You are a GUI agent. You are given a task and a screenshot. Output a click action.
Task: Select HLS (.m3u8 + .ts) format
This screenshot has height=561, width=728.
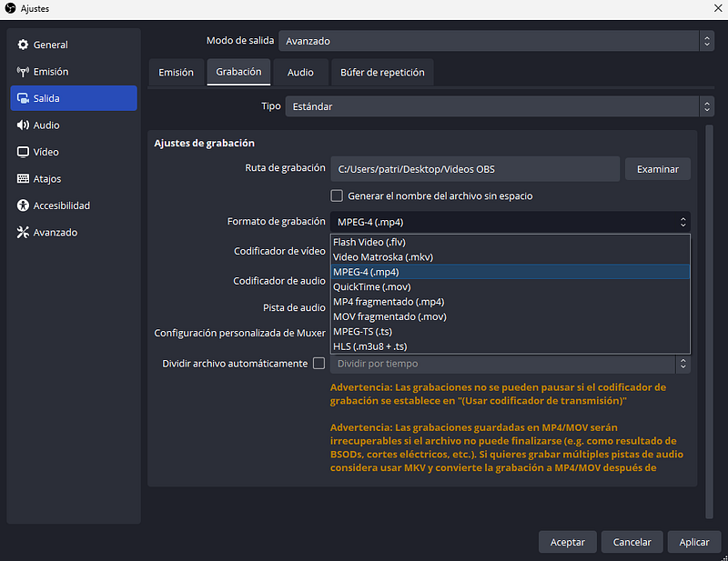coord(511,346)
